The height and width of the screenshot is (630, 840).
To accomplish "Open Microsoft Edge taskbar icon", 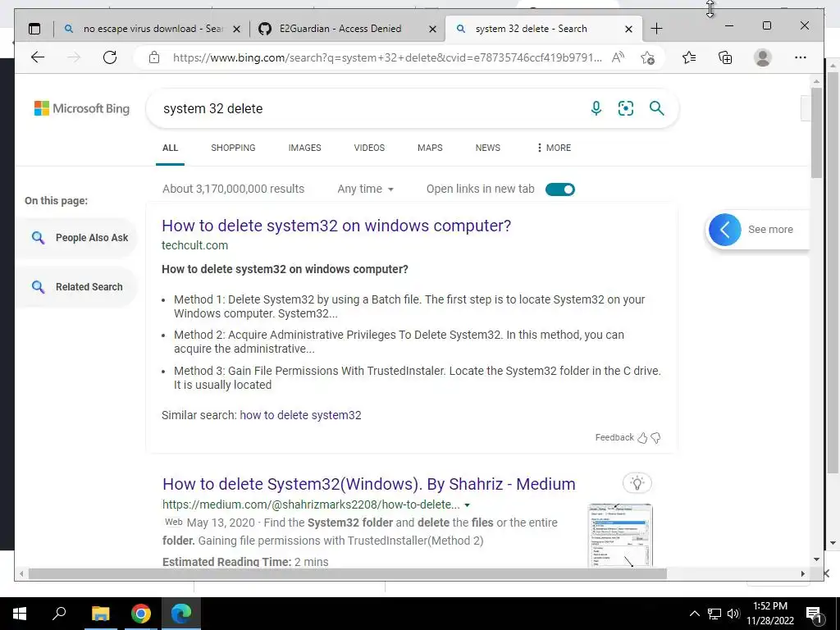I will 181,614.
